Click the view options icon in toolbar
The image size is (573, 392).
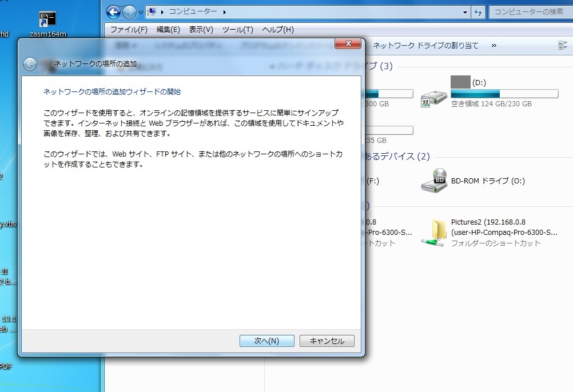tap(563, 45)
